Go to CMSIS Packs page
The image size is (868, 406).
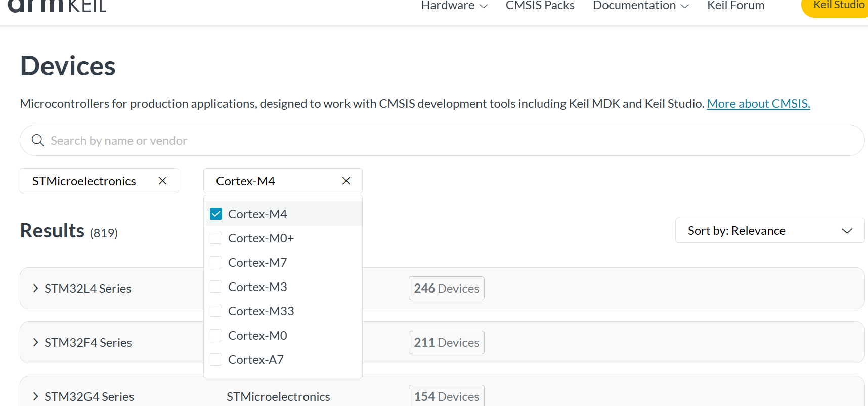click(540, 6)
